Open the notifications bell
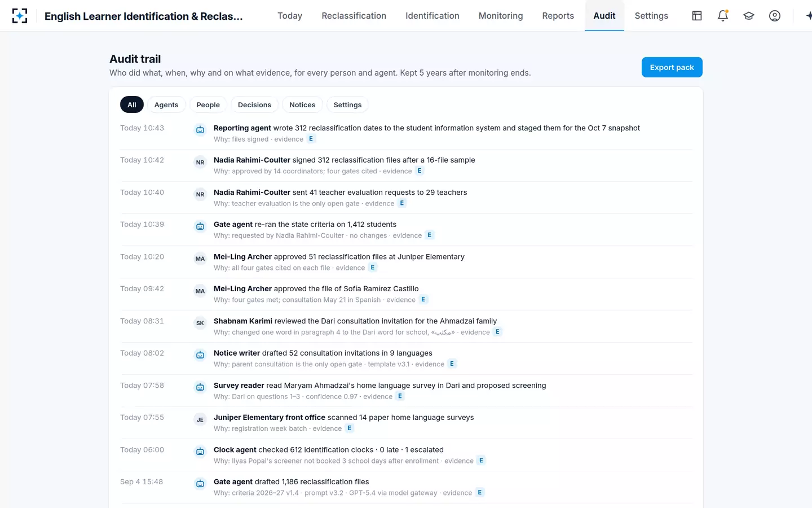Image resolution: width=812 pixels, height=508 pixels. (x=723, y=16)
